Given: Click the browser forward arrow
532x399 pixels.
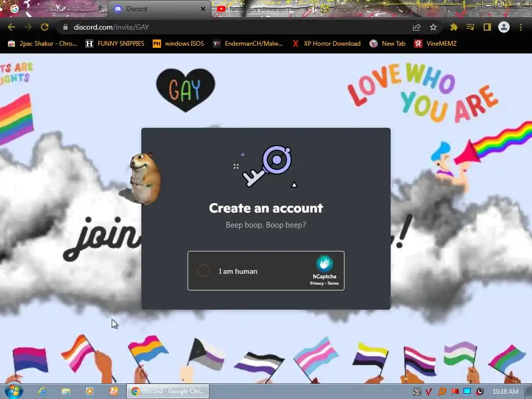Looking at the screenshot, I should tap(28, 27).
